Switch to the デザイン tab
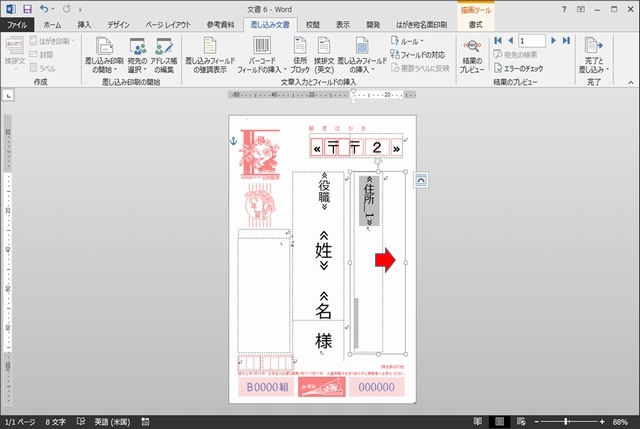640x429 pixels. pos(119,25)
